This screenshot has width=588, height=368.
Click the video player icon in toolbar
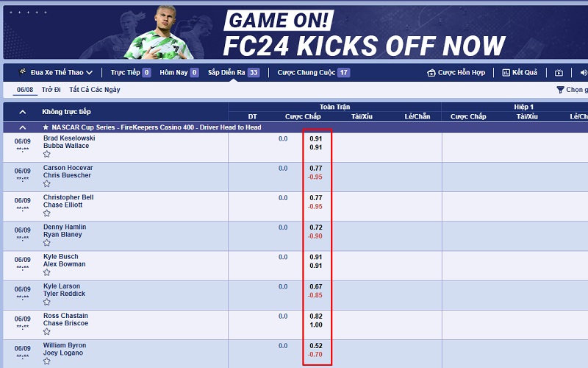click(559, 73)
